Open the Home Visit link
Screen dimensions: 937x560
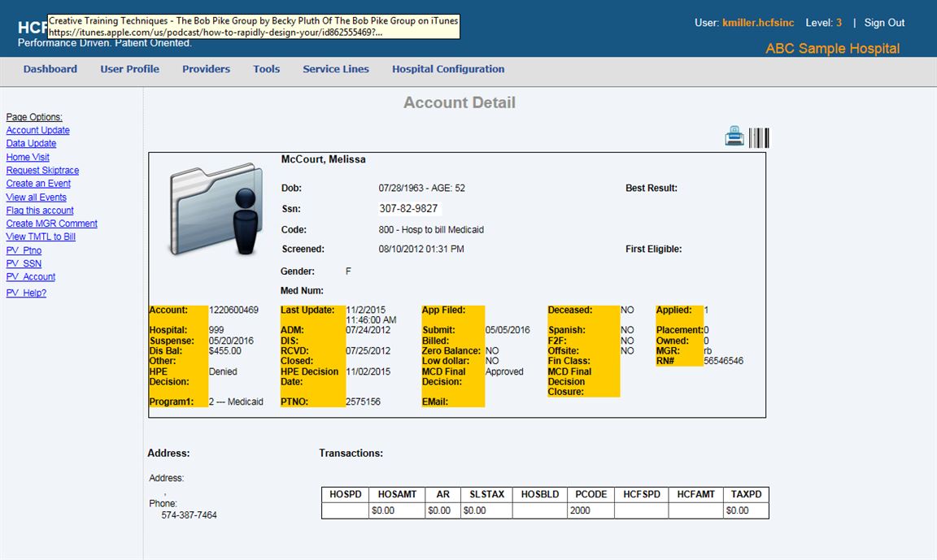click(x=28, y=157)
